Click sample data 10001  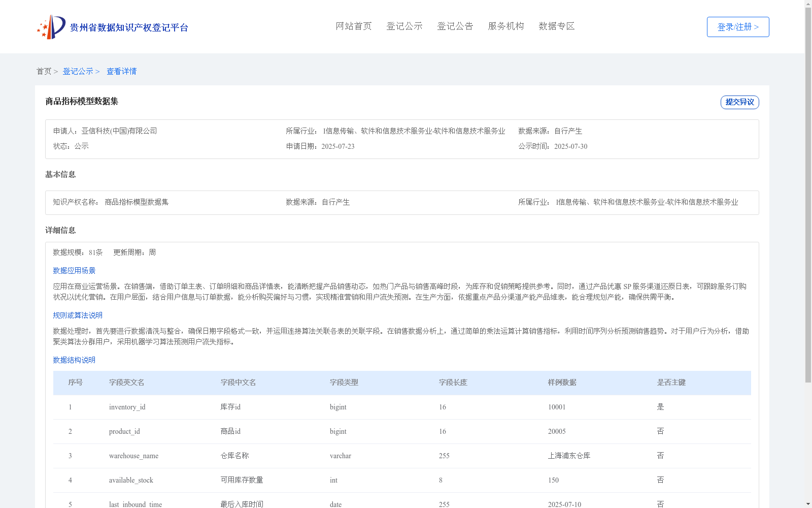pos(557,407)
